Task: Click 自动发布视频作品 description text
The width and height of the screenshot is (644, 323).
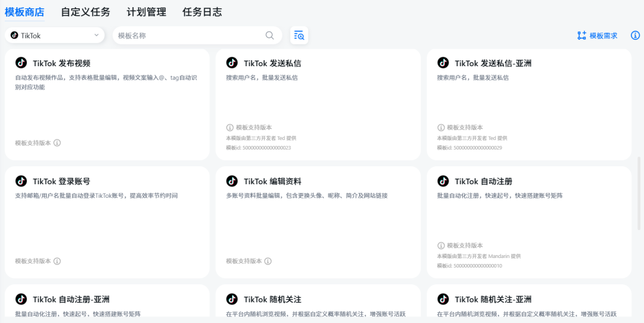Action: pos(106,82)
